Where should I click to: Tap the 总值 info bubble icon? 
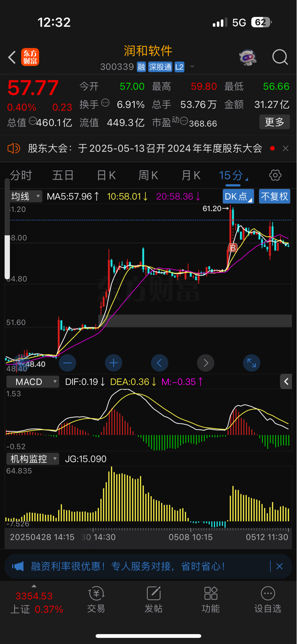(32, 121)
